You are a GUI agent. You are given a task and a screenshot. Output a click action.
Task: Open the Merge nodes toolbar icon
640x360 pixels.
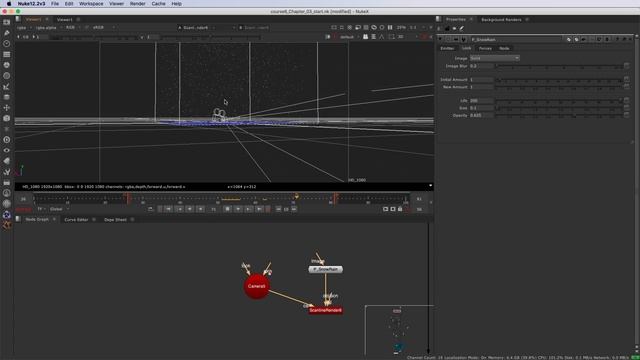[x=7, y=97]
